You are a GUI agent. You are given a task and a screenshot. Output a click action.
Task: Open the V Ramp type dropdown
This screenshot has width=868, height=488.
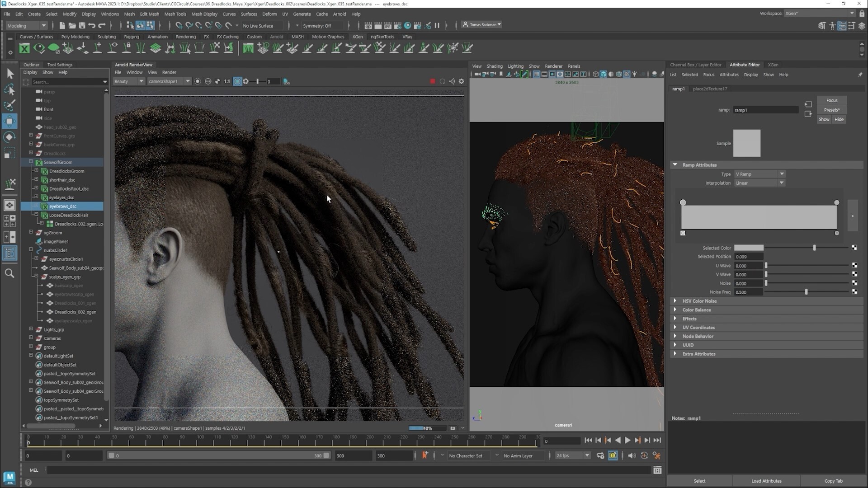click(x=759, y=174)
